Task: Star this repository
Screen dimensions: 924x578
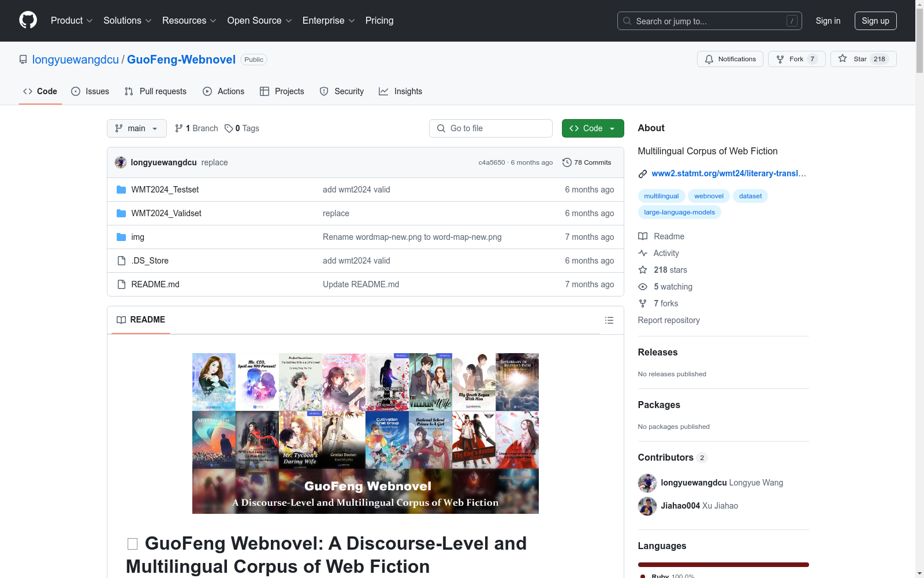Action: [863, 59]
